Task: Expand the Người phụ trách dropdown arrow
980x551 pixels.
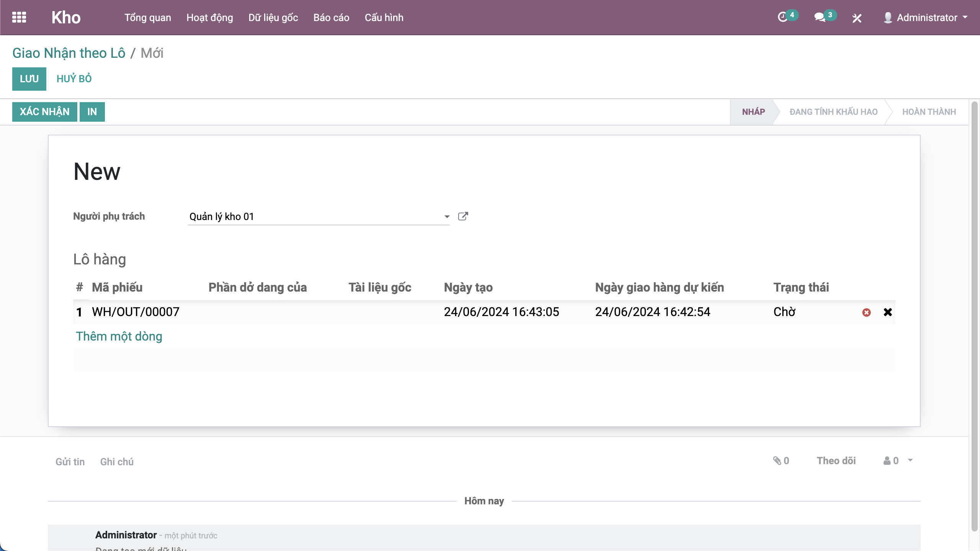Action: 447,217
